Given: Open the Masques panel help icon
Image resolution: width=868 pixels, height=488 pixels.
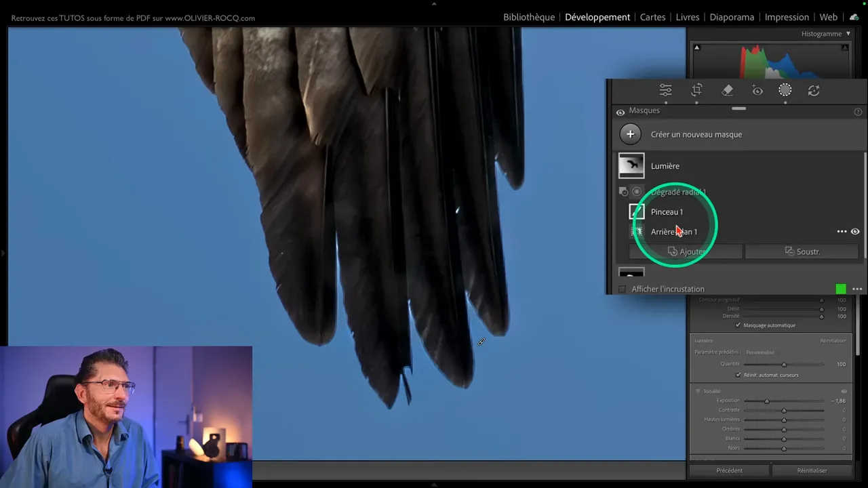Looking at the screenshot, I should tap(858, 111).
